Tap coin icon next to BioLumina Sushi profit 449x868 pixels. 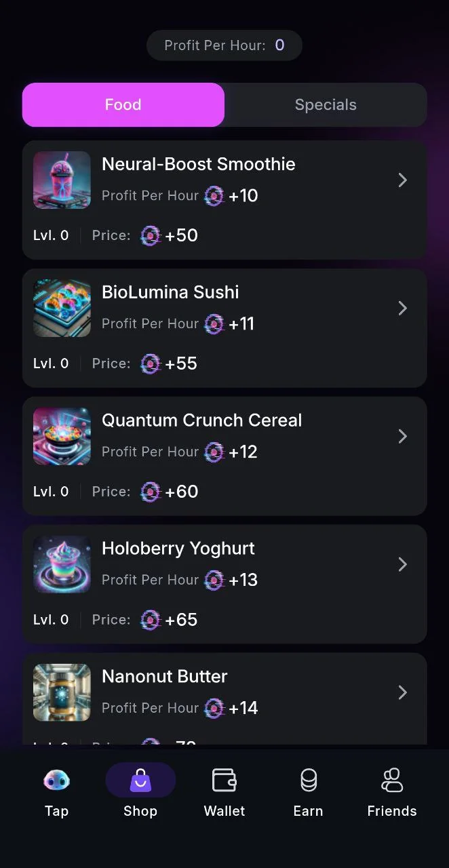coord(214,323)
